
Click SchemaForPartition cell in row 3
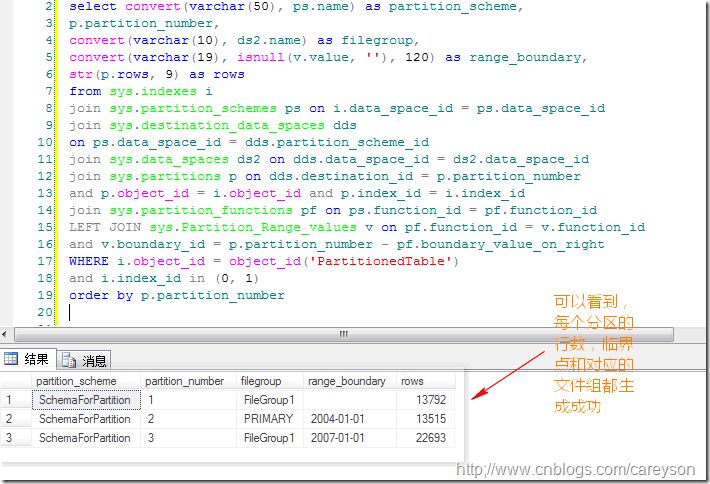pyautogui.click(x=86, y=438)
